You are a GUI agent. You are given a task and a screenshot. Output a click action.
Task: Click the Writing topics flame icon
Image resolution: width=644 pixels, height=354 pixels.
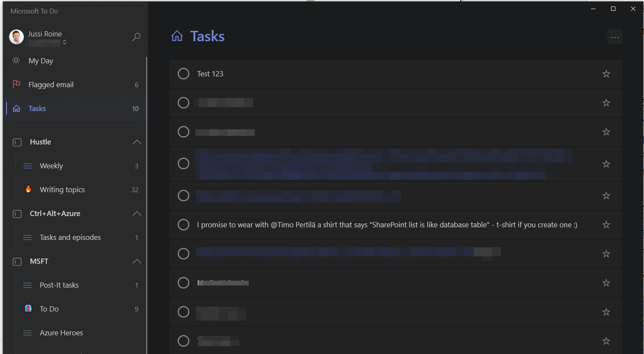(x=28, y=189)
